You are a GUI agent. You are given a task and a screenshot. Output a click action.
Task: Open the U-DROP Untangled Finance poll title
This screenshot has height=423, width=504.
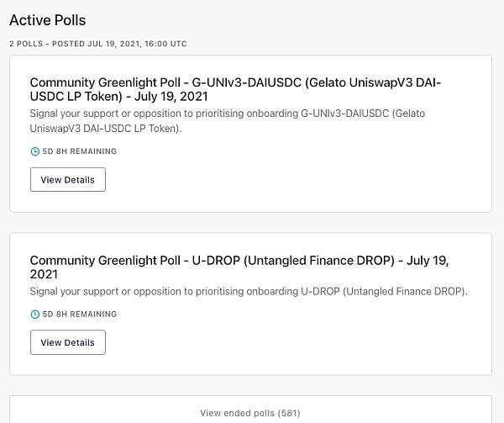coord(239,267)
